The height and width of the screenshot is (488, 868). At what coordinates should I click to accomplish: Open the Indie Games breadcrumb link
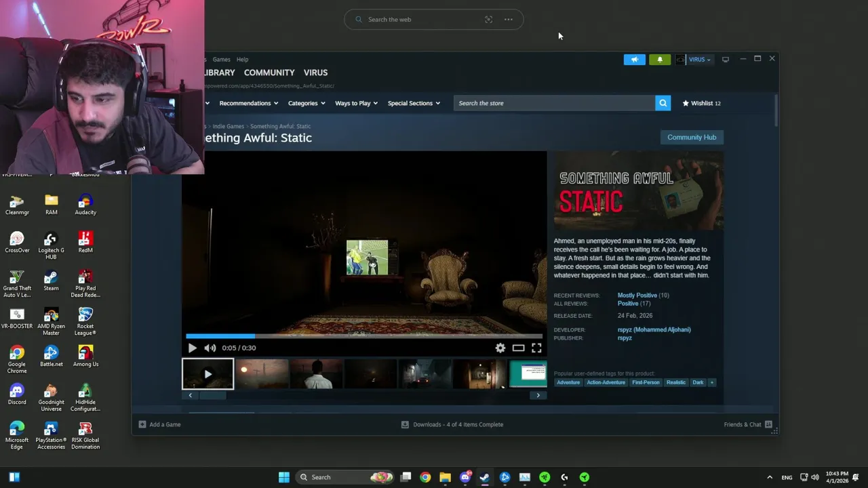(x=228, y=126)
